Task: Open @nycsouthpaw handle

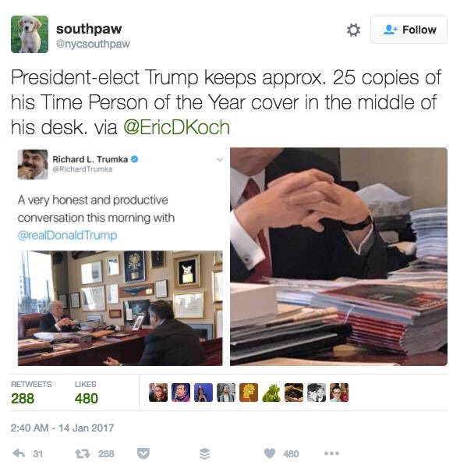Action: click(x=93, y=44)
